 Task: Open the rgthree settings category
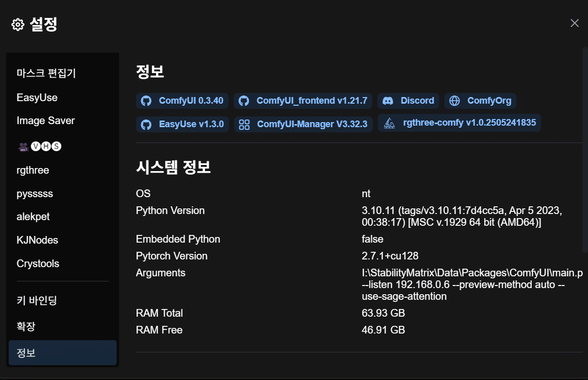pos(33,170)
